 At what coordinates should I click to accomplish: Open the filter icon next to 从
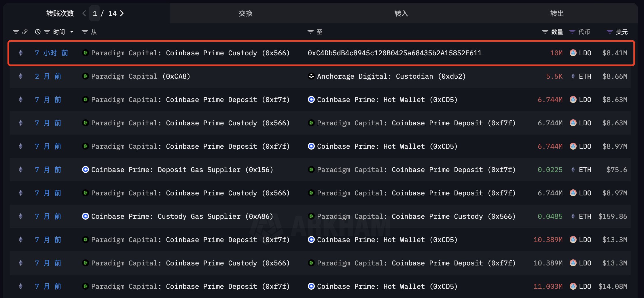[85, 32]
